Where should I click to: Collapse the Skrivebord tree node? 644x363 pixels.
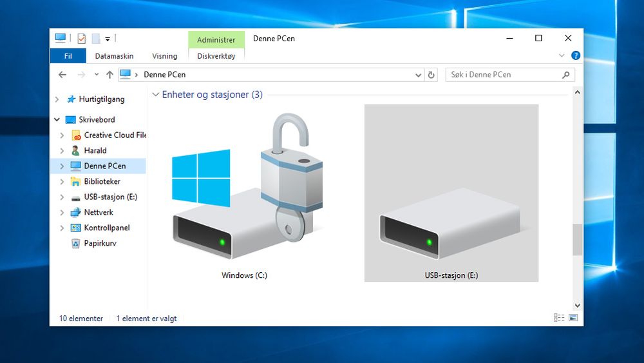57,120
